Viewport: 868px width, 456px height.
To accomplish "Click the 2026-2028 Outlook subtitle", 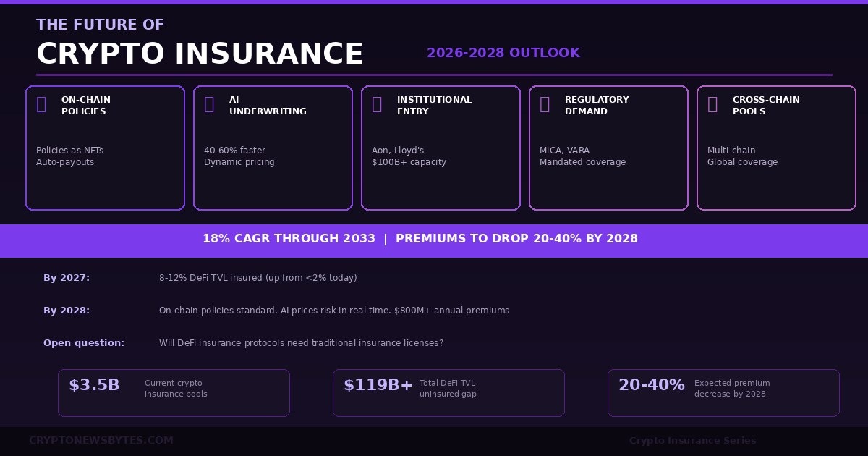I will [x=503, y=53].
